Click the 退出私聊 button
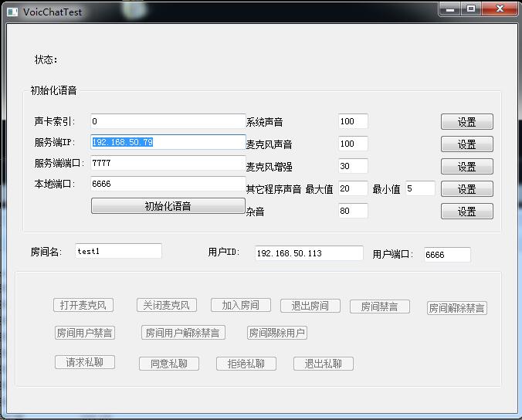522x420 pixels. tap(324, 364)
